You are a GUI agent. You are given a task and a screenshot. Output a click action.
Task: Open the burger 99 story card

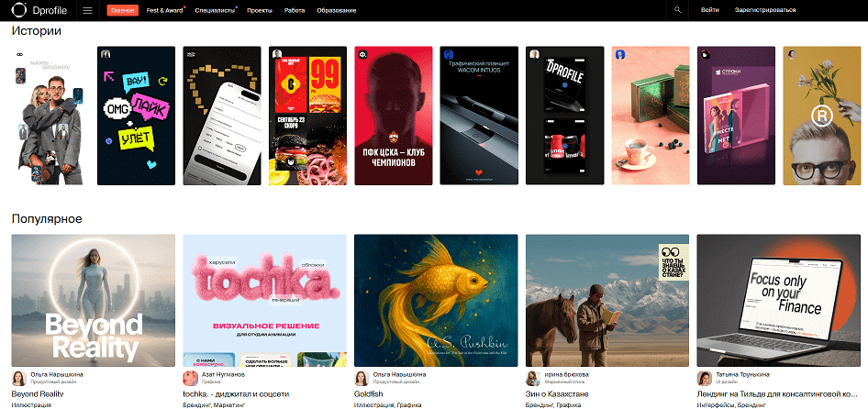[307, 116]
